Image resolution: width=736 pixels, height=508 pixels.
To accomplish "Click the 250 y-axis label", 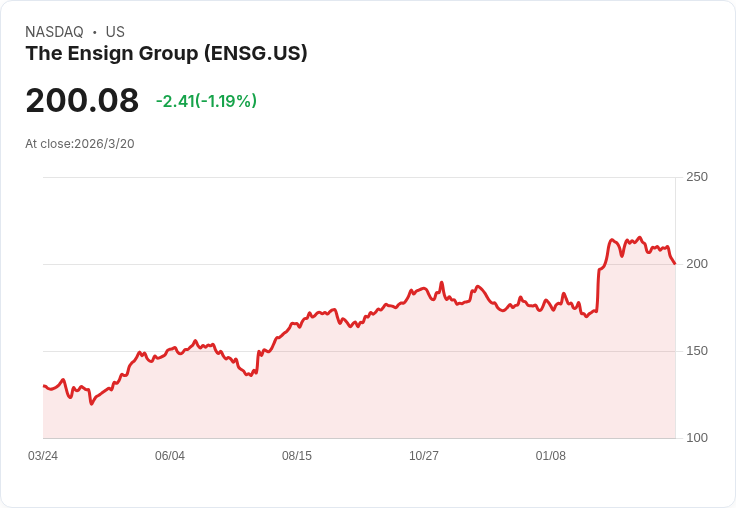I will [697, 177].
